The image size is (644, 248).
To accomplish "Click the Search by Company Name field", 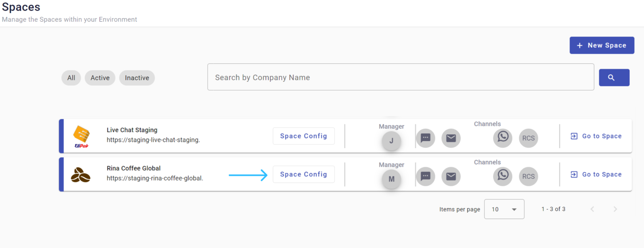I will (x=400, y=77).
